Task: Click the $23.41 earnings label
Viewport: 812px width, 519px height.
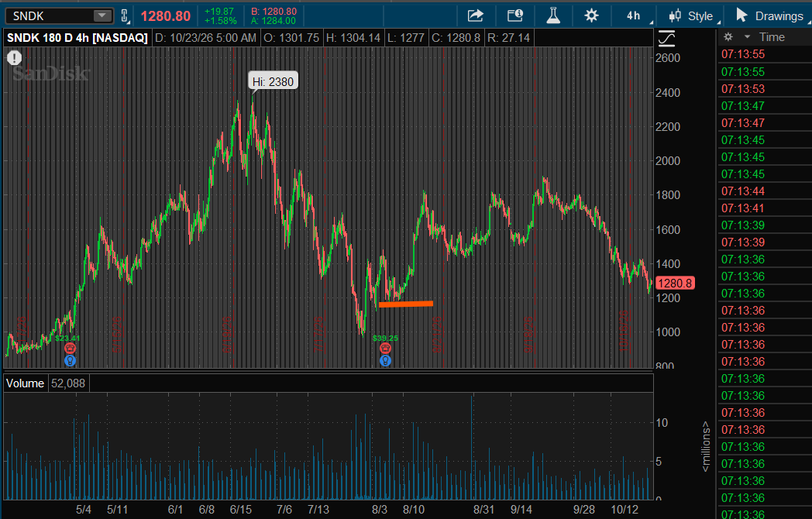Action: click(x=67, y=339)
